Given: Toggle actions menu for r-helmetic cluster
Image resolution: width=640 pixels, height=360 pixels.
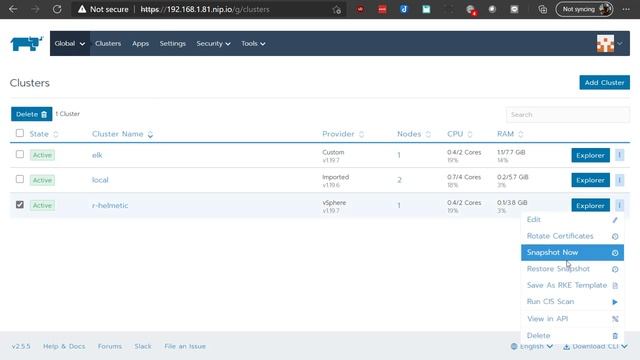Looking at the screenshot, I should [619, 205].
